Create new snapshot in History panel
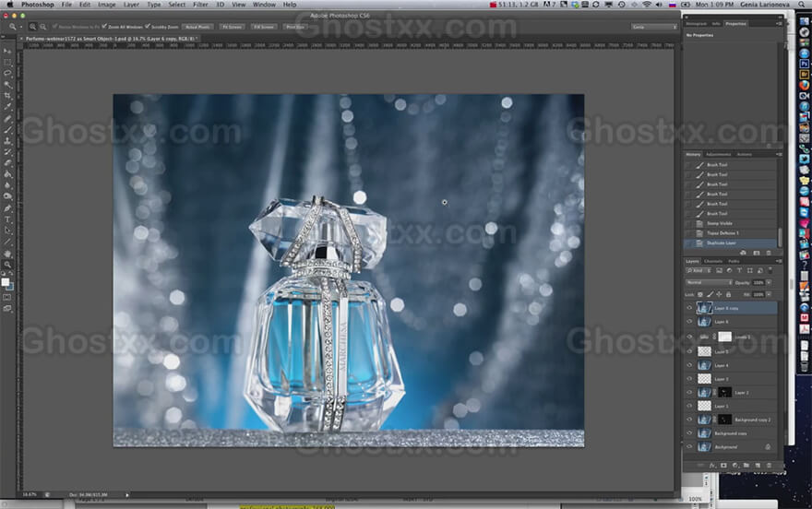 pyautogui.click(x=757, y=253)
